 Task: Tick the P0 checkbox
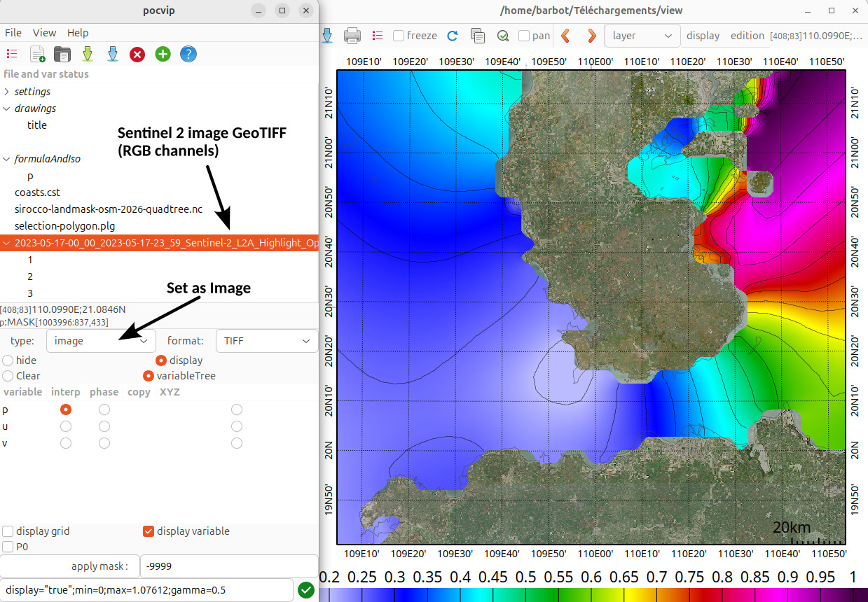[8, 547]
